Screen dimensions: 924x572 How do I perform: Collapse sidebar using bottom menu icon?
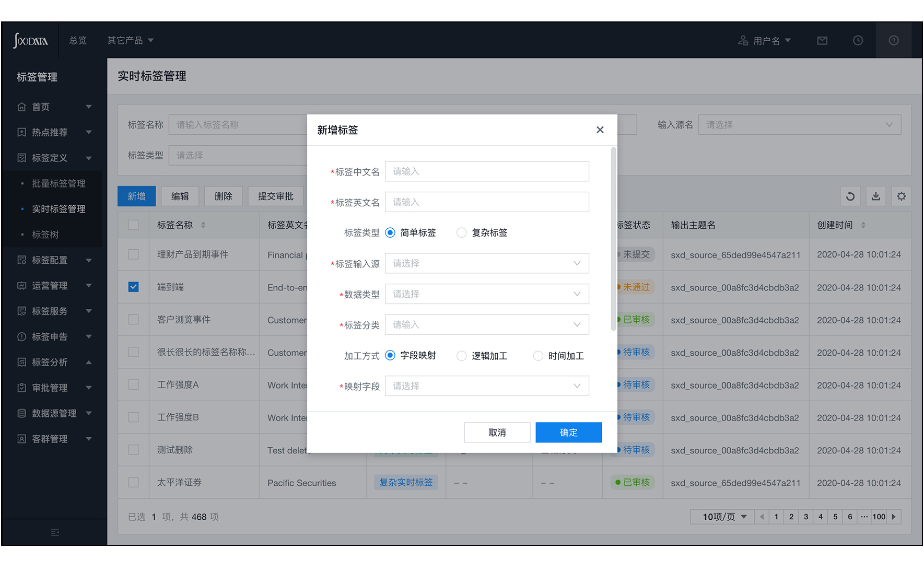tap(55, 532)
